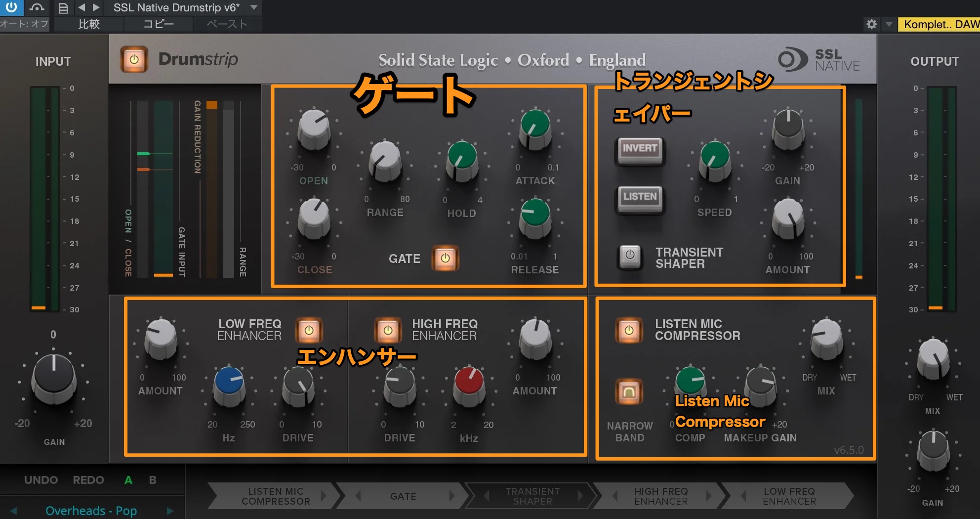The width and height of the screenshot is (980, 519).
Task: Click the plugin bypass power icon in host bar
Action: pyautogui.click(x=11, y=7)
